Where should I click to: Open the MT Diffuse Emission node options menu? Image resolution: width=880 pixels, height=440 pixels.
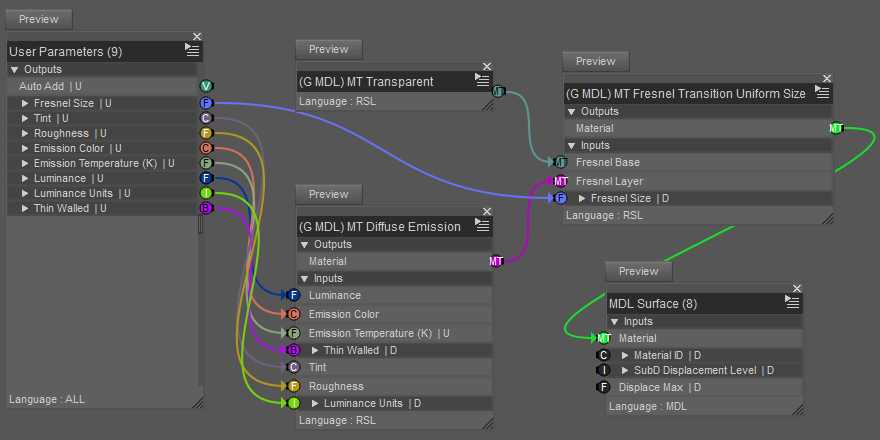coord(482,224)
